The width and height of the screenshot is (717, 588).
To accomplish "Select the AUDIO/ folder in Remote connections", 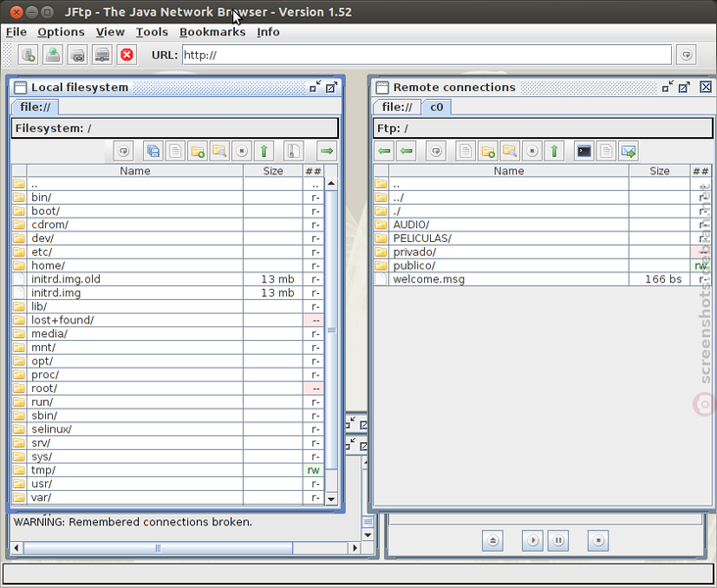I will 543,224.
